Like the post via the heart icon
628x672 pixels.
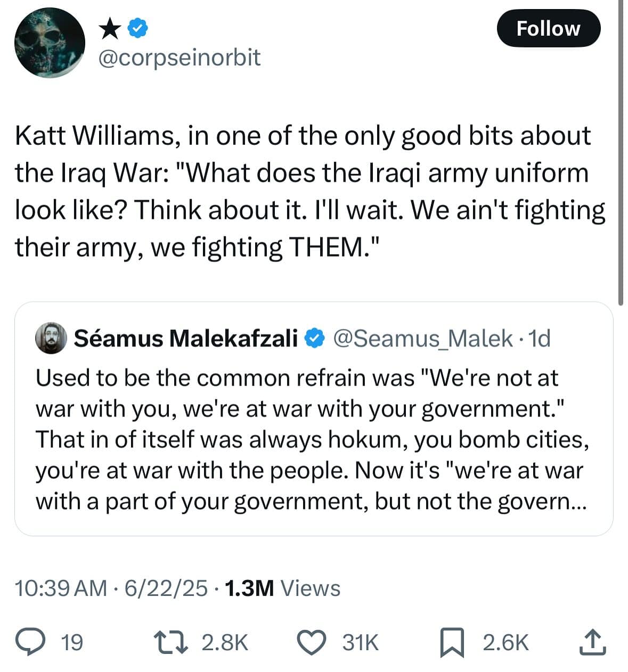[x=312, y=643]
